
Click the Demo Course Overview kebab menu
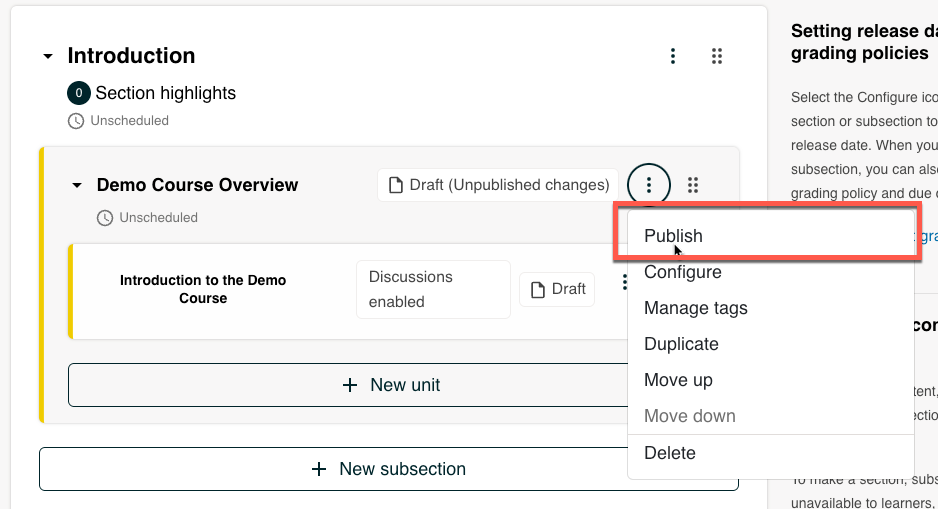[x=649, y=185]
